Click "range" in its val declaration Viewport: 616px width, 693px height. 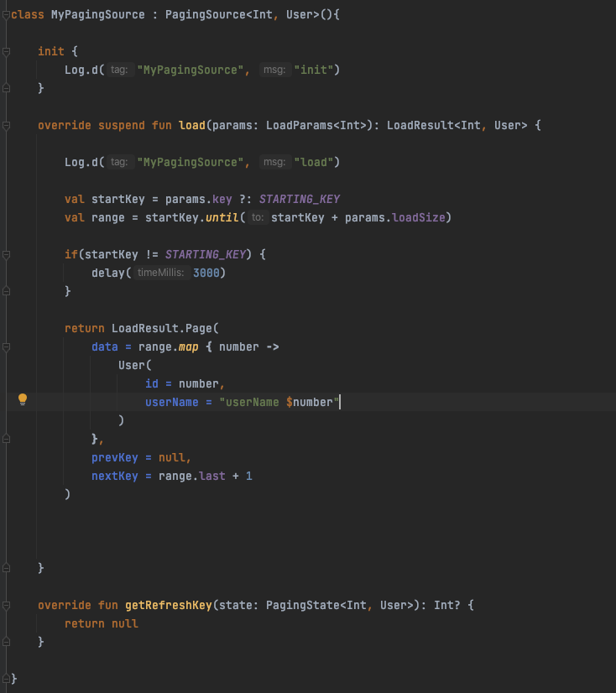[108, 218]
